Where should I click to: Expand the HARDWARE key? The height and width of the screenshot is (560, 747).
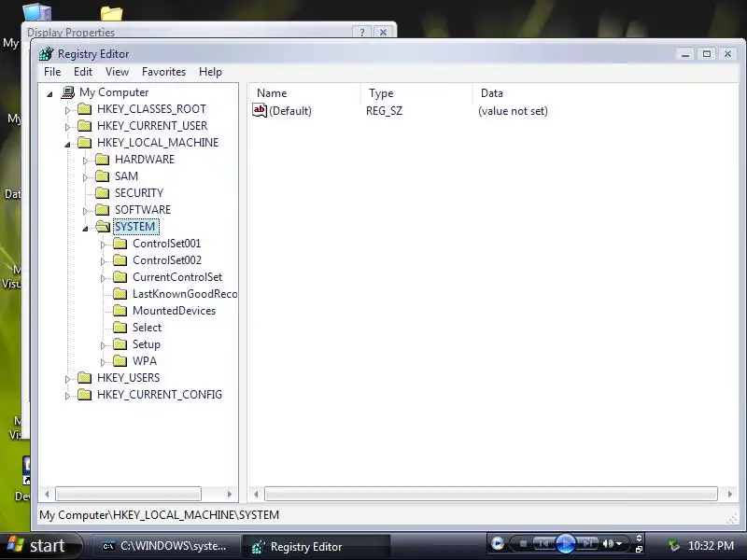point(85,161)
